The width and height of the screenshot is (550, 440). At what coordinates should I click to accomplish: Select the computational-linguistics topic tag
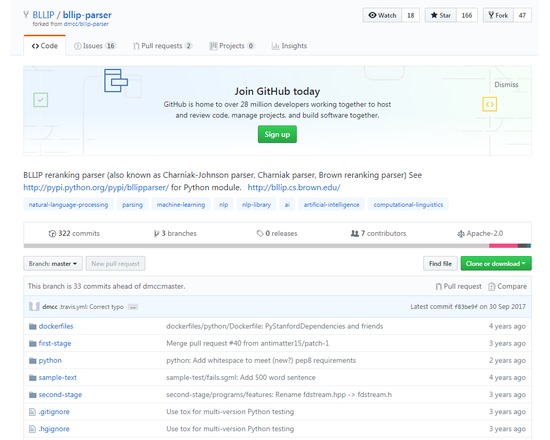point(408,205)
